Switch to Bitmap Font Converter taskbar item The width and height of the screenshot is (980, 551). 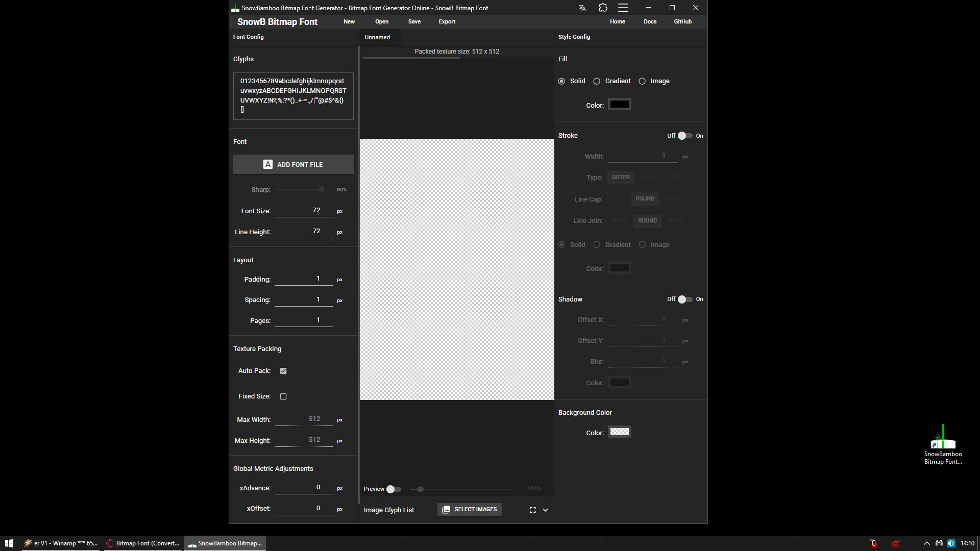coord(143,543)
